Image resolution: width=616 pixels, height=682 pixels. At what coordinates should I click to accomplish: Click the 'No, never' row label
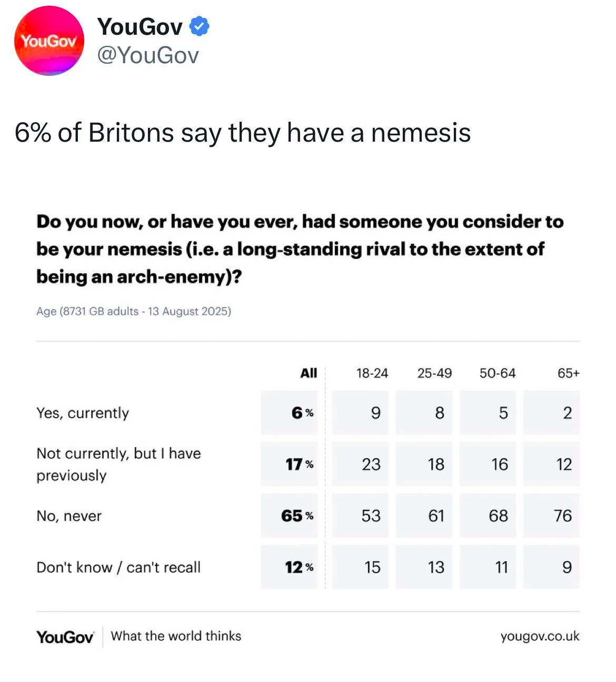coord(69,516)
